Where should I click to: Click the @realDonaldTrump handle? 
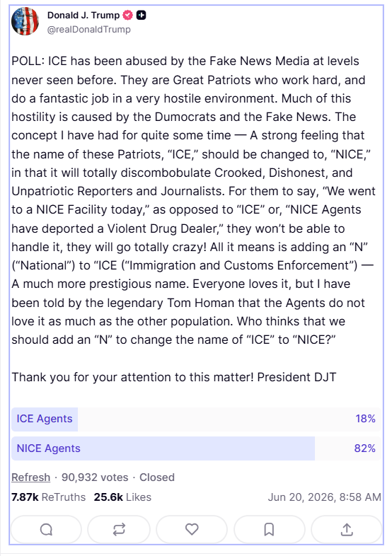coord(88,30)
